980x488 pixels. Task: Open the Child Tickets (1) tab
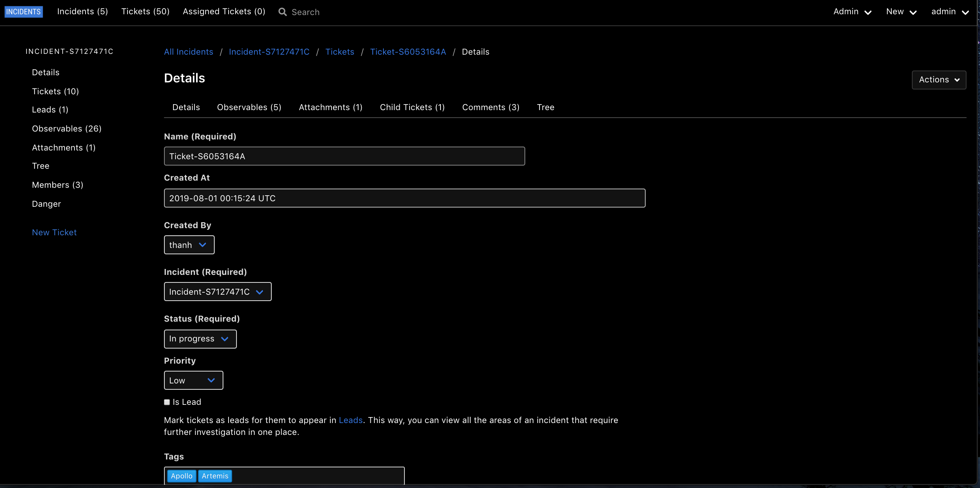pos(412,107)
